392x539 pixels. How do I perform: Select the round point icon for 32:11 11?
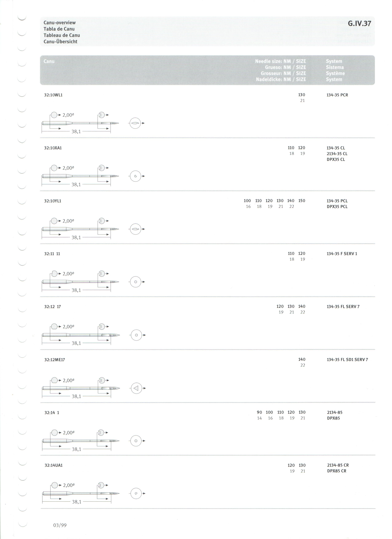(135, 282)
